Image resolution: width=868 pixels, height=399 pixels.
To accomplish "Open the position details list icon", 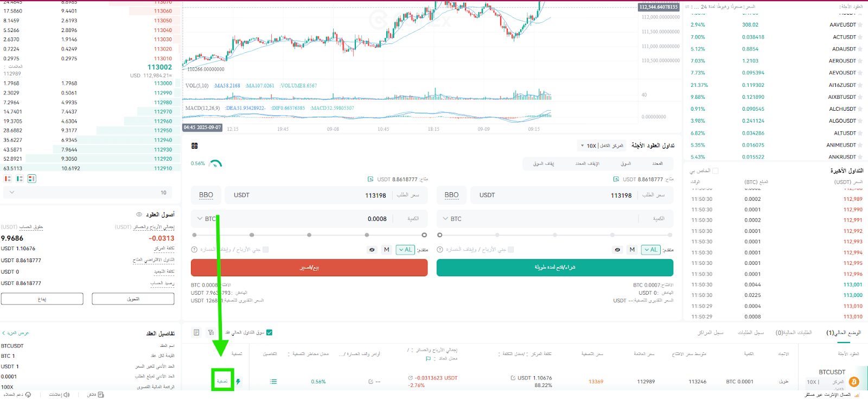I will pos(273,382).
